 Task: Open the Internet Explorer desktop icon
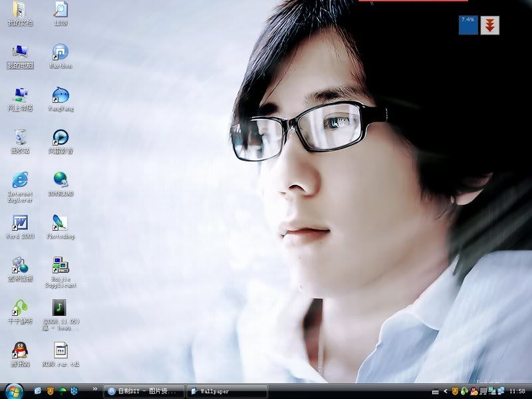[20, 180]
